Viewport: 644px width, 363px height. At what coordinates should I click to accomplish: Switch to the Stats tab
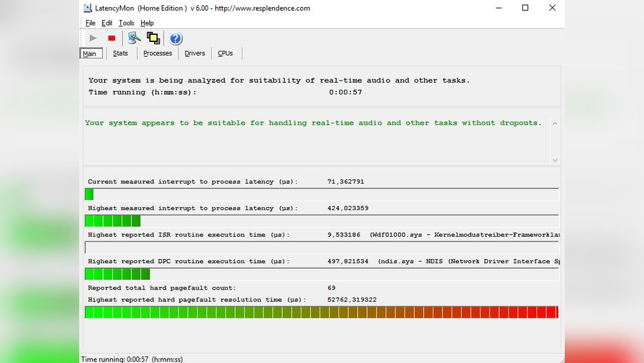coord(120,53)
